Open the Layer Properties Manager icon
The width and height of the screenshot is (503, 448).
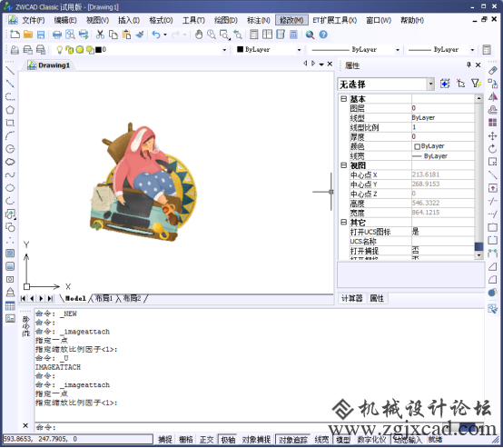tap(15, 50)
